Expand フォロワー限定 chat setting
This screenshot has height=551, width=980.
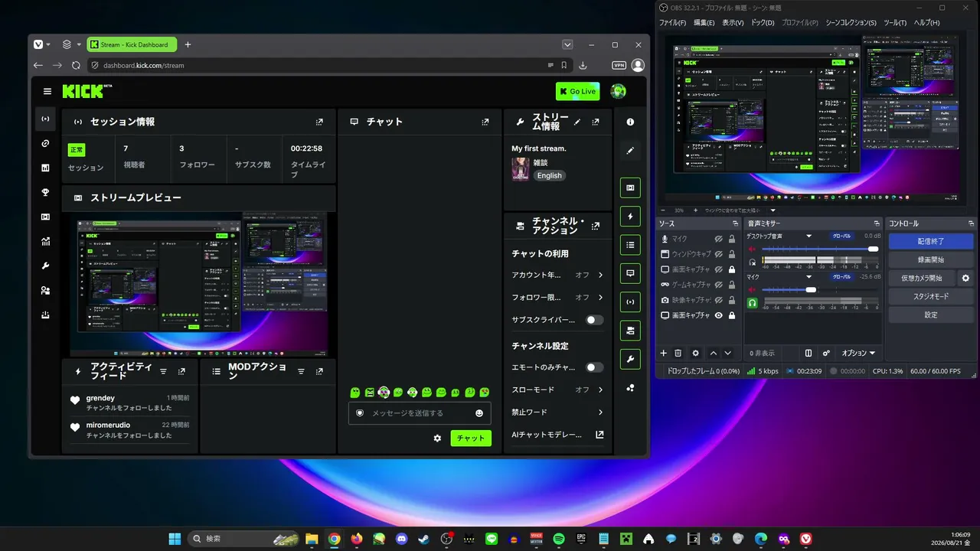click(x=600, y=297)
